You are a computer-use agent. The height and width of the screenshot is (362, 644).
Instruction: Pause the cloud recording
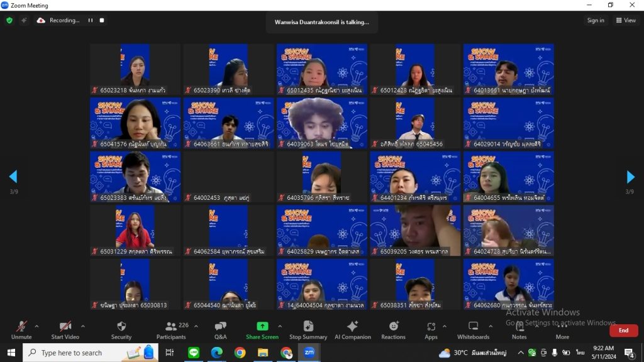[91, 20]
